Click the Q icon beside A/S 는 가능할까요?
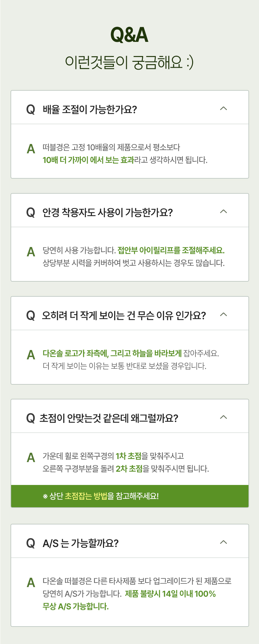259x644 pixels. 31,543
